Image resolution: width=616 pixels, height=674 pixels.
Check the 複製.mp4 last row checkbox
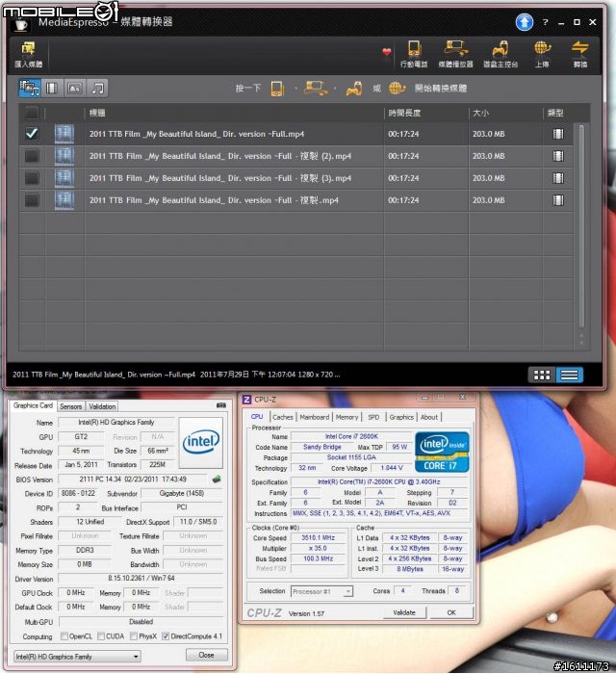32,200
